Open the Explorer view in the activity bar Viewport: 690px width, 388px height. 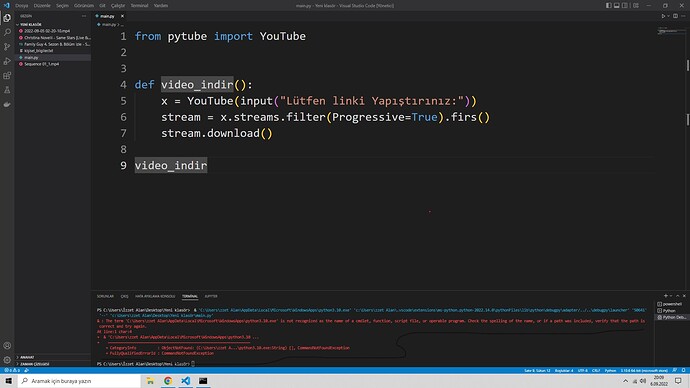[7, 18]
